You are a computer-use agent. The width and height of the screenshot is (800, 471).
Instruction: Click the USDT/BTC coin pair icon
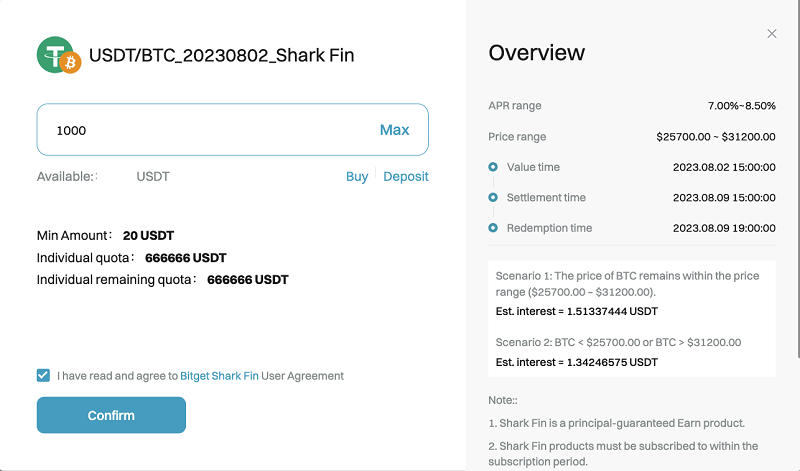[57, 55]
